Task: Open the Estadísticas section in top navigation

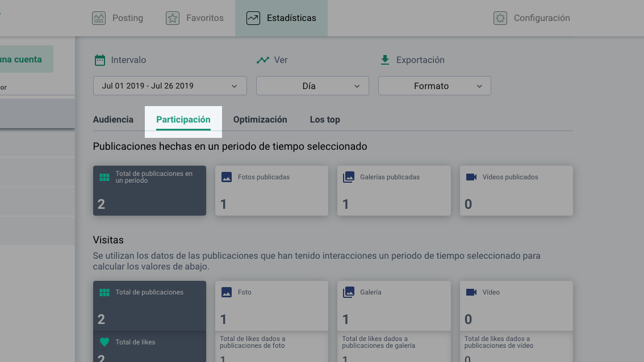Action: [281, 18]
